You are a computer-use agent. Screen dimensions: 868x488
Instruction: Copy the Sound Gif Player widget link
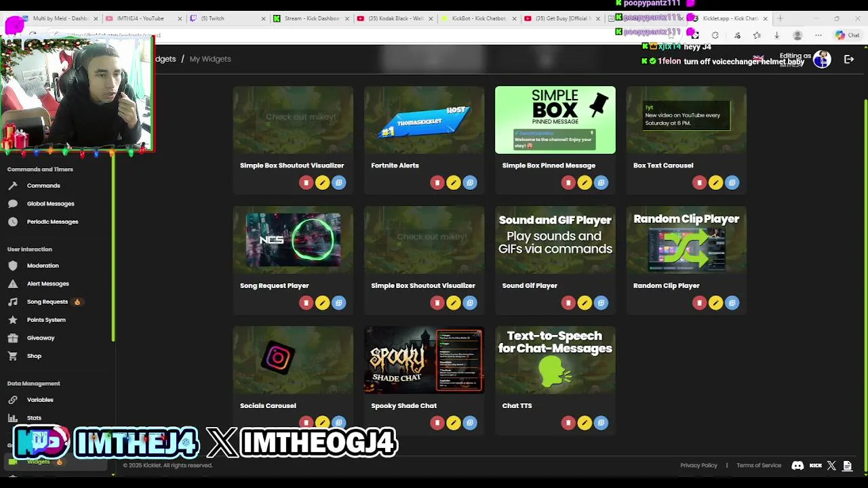click(x=601, y=303)
